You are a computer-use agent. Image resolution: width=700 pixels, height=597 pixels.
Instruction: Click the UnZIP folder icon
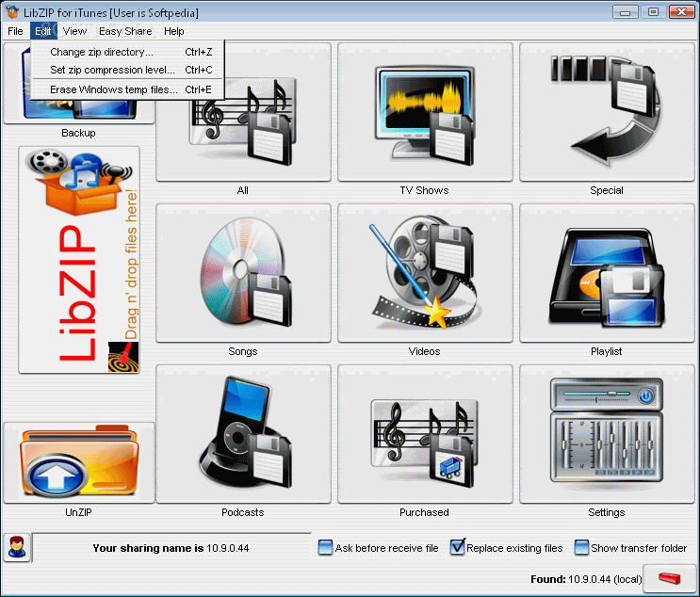click(x=79, y=462)
